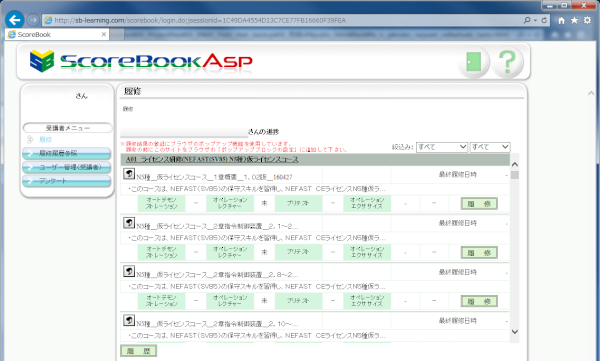Click the page scrollbar up arrow
Image resolution: width=600 pixels, height=361 pixels.
(x=591, y=93)
